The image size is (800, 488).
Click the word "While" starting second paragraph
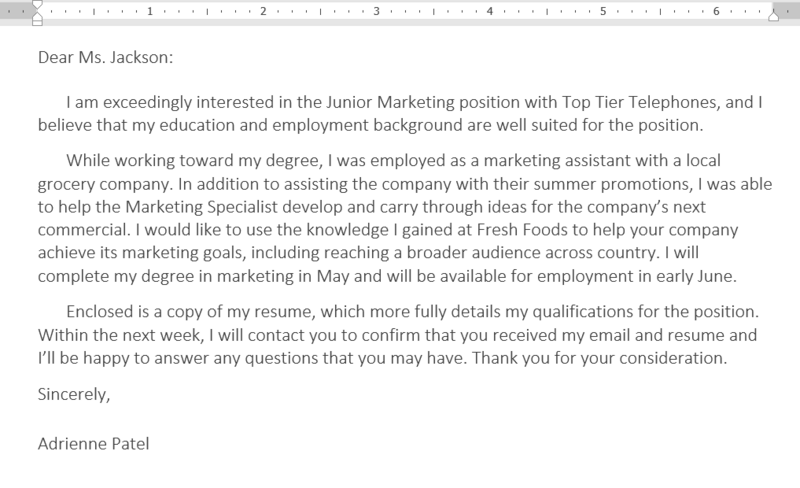[88, 160]
